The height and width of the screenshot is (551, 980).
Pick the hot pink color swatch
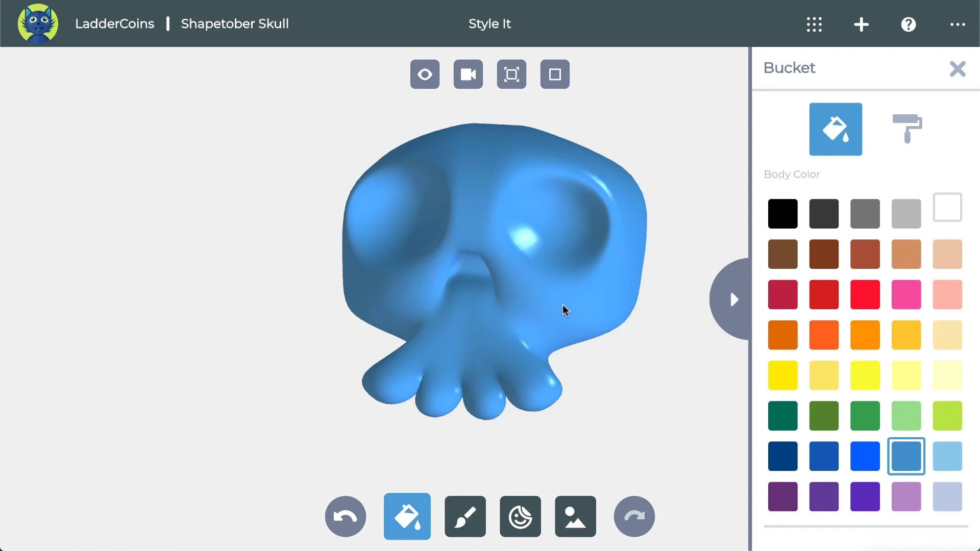click(x=906, y=294)
